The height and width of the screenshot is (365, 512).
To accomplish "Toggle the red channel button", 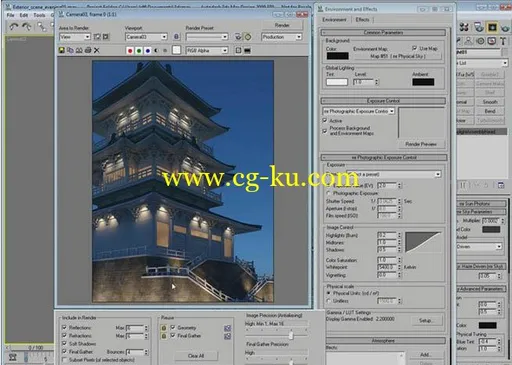I will 130,51.
